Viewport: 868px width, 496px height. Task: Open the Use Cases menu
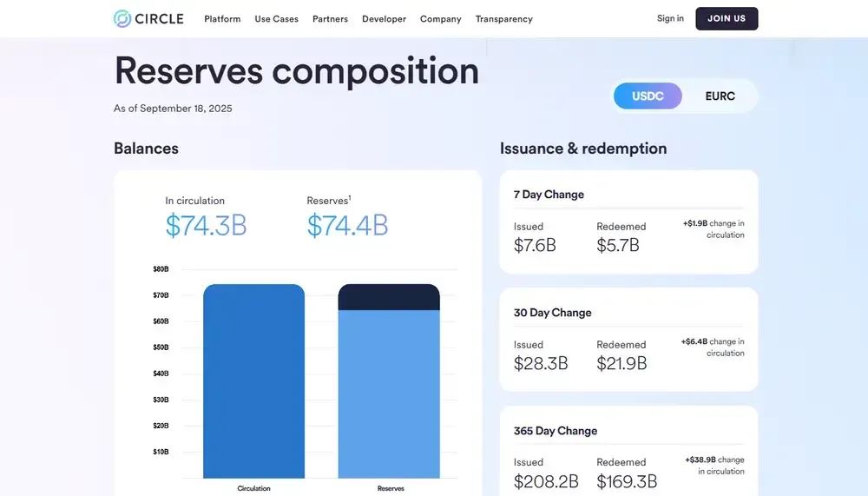276,19
